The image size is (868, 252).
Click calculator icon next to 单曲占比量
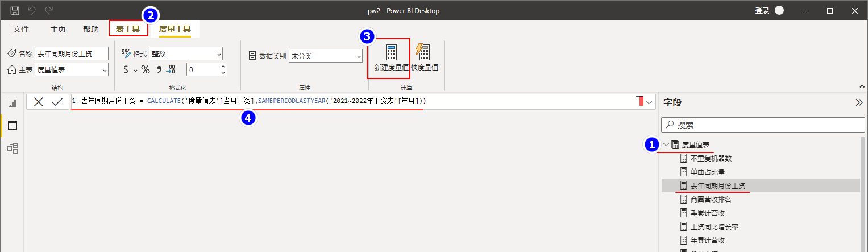pyautogui.click(x=684, y=172)
